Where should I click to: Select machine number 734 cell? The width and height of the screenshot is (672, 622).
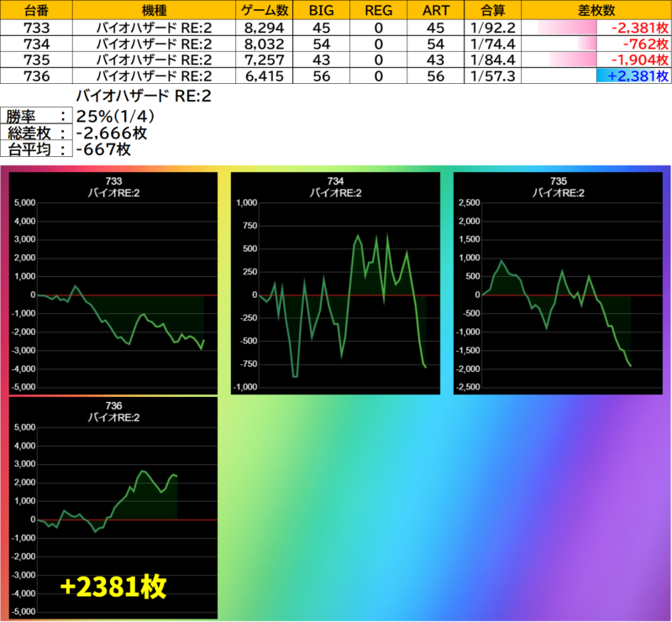pos(36,44)
